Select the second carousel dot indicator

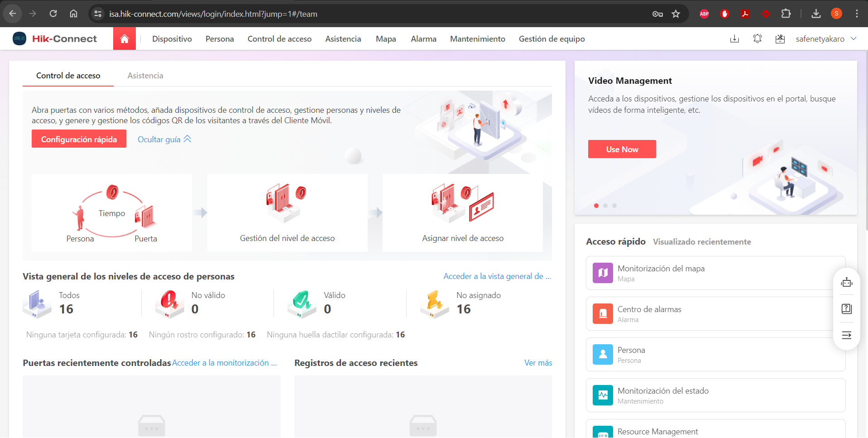pos(605,206)
